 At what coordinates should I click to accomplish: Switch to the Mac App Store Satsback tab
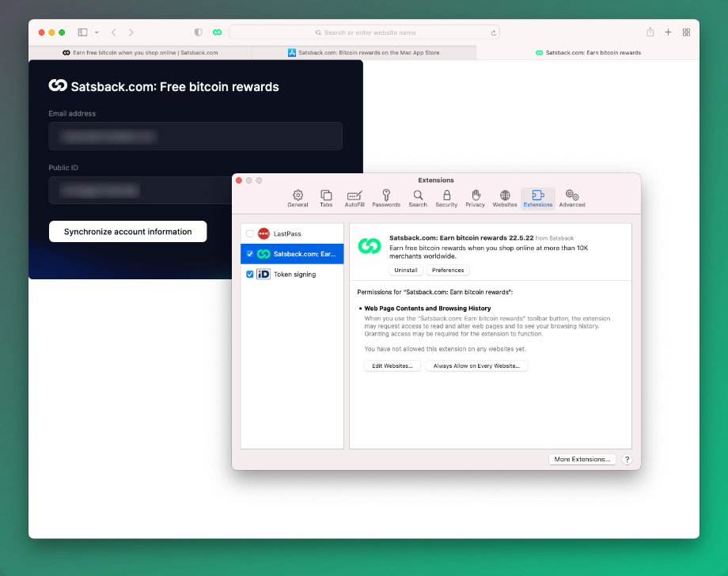(x=364, y=52)
